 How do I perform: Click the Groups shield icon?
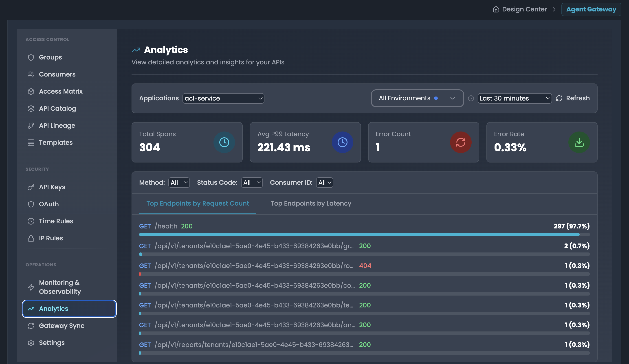pyautogui.click(x=31, y=57)
